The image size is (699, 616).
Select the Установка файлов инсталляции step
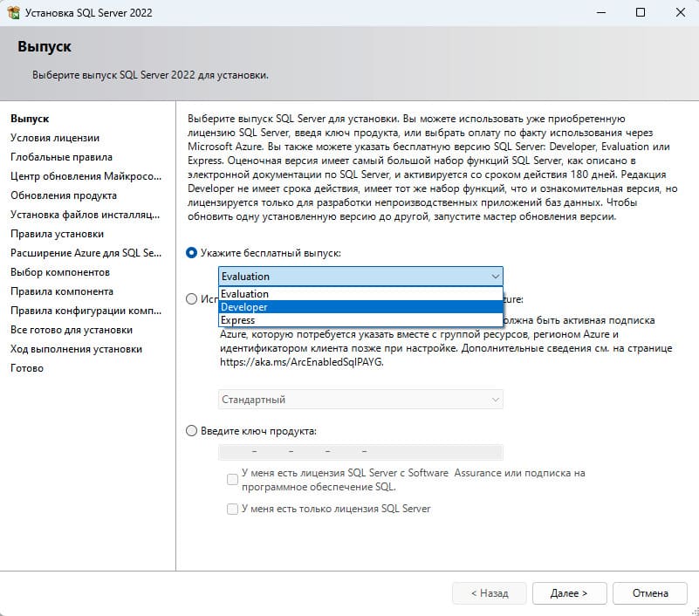point(86,215)
